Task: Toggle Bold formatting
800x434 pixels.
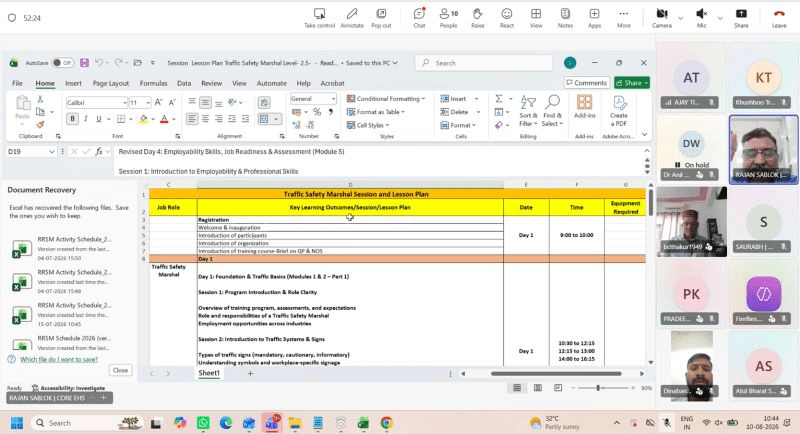Action: [72, 119]
